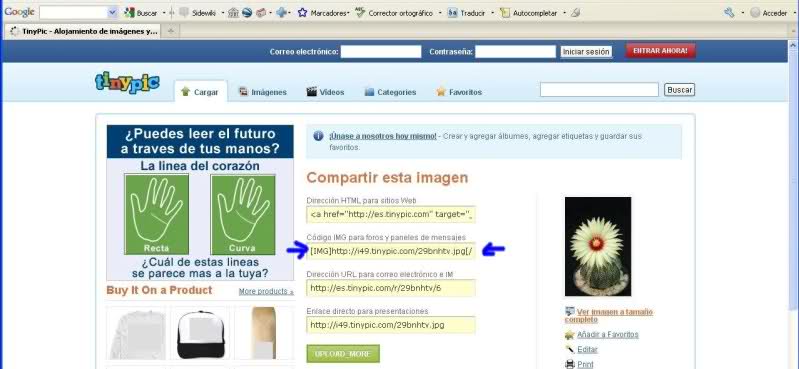Image resolution: width=799 pixels, height=369 pixels.
Task: Expand the dropdown arrow next to Autocompletar
Action: click(x=564, y=13)
